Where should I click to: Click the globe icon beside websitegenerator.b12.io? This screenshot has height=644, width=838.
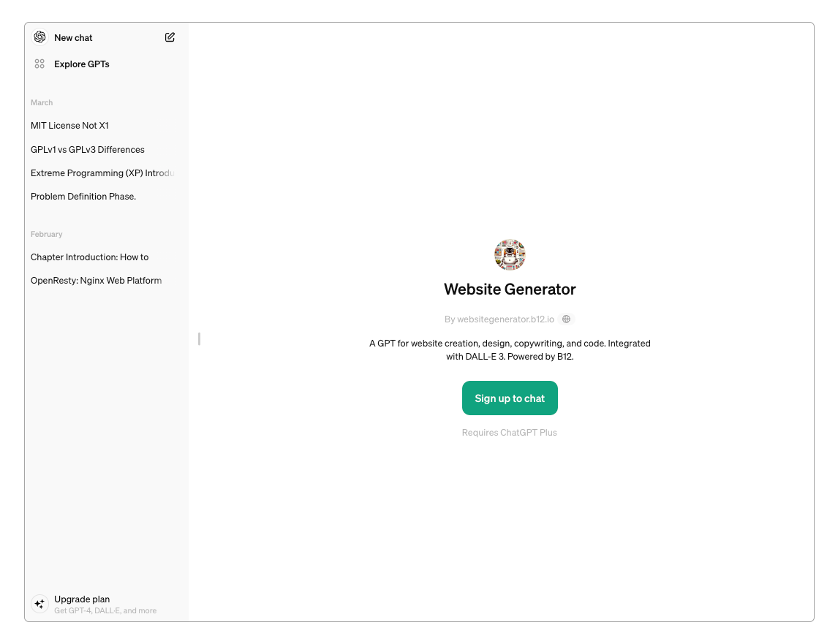tap(566, 319)
